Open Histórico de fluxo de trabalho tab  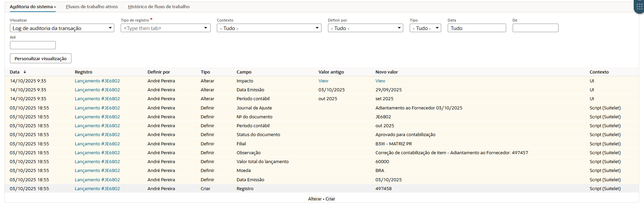(x=159, y=7)
